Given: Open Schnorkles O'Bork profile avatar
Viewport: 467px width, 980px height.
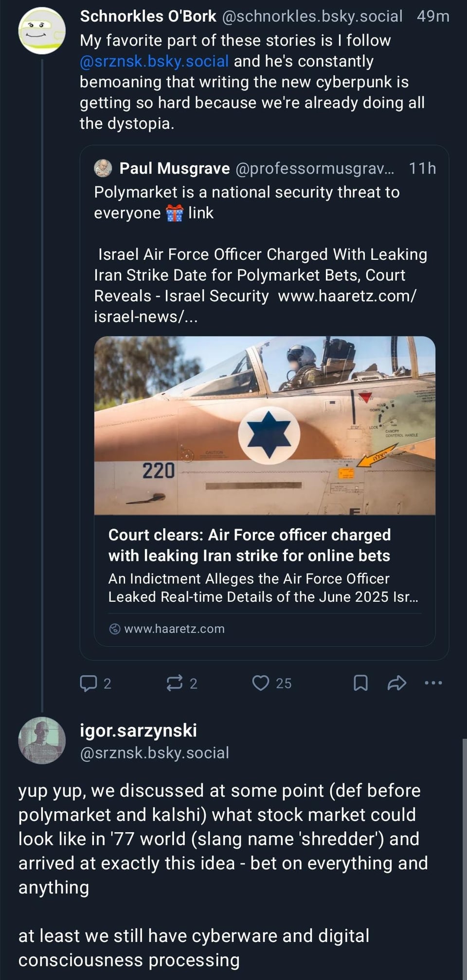Looking at the screenshot, I should (x=42, y=31).
